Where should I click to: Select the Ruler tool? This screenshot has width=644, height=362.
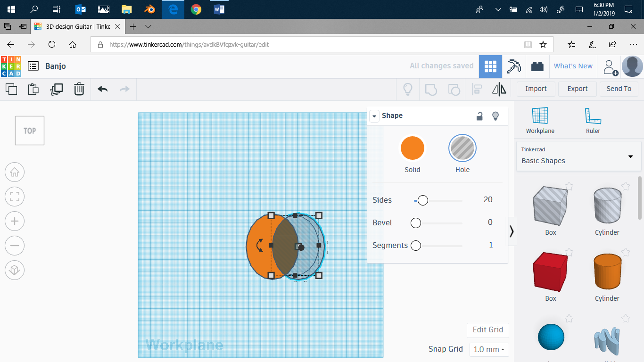pyautogui.click(x=593, y=121)
